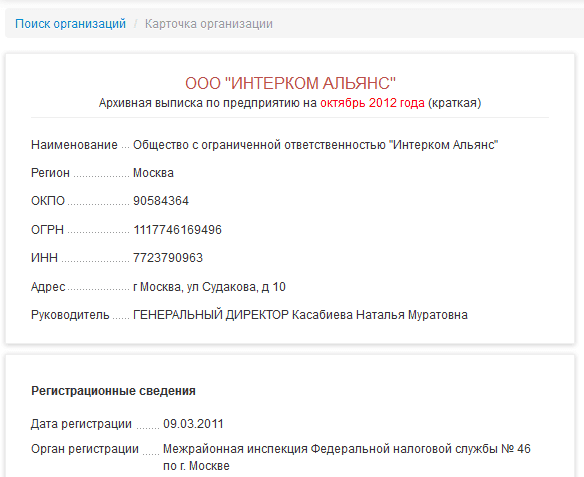
Task: Click the Наименование field label
Action: pos(74,145)
